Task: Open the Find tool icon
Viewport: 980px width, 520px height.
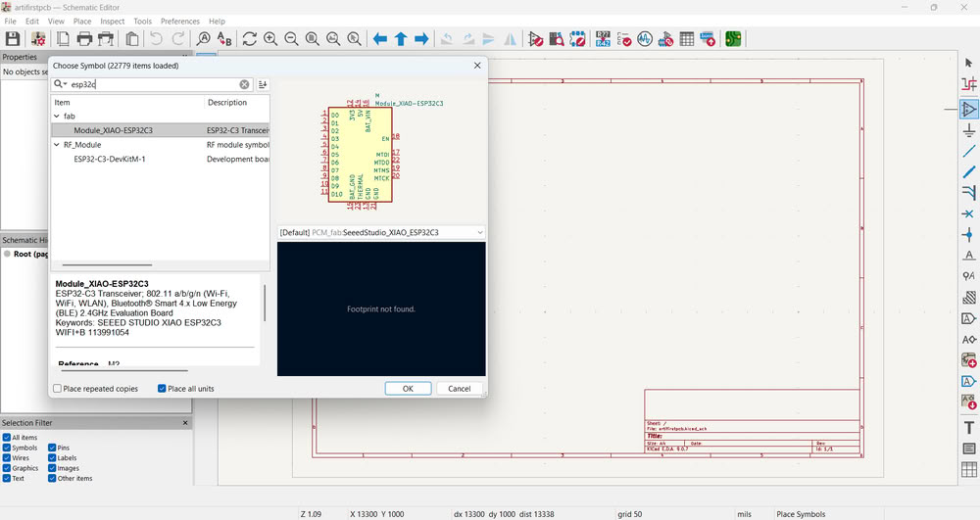Action: point(204,39)
